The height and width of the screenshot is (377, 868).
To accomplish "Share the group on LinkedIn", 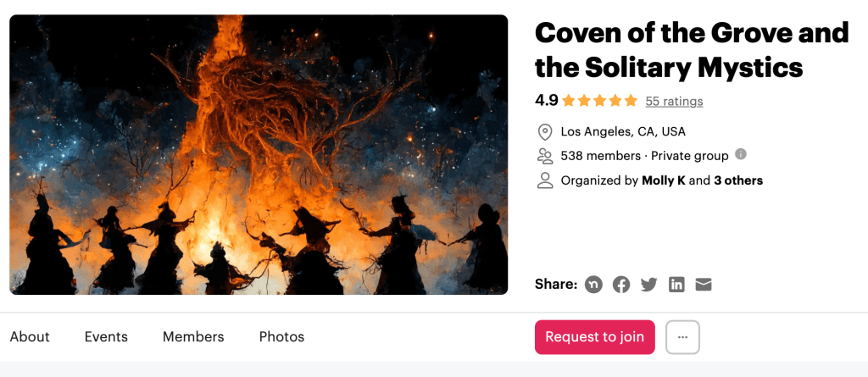I will [x=676, y=285].
